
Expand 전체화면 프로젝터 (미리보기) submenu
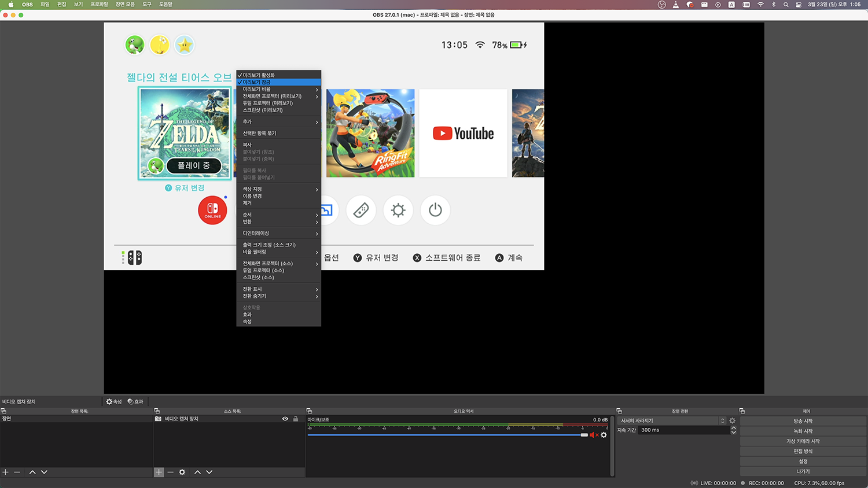(x=278, y=96)
